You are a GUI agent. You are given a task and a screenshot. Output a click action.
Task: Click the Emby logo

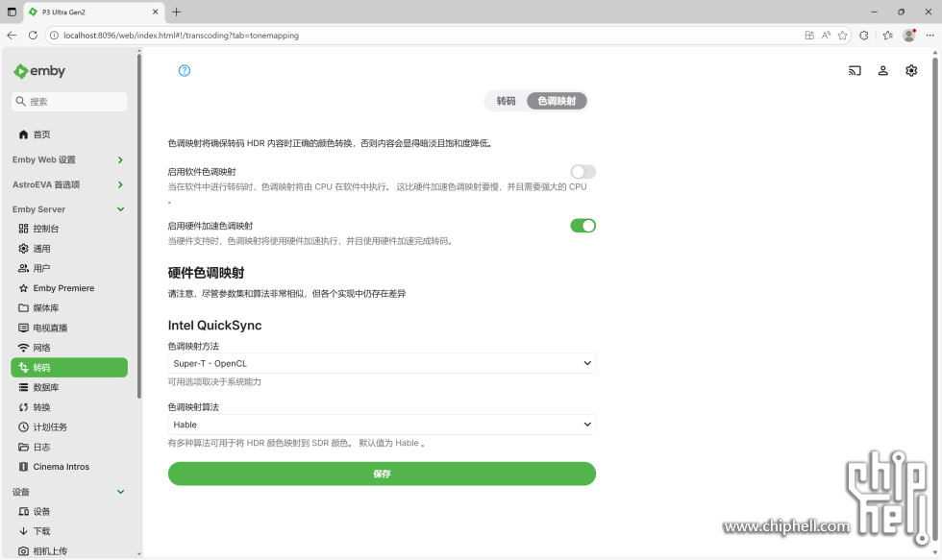[40, 70]
